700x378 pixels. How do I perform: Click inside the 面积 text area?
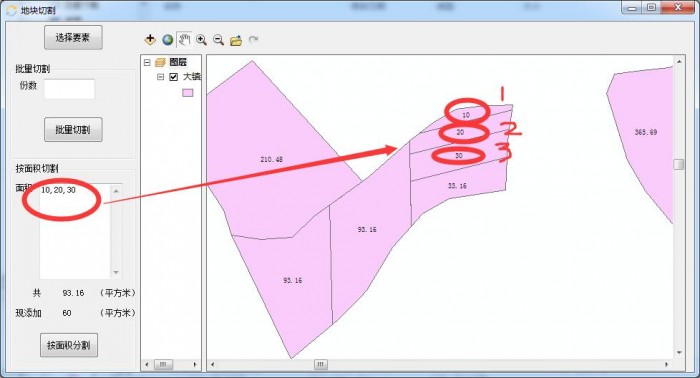coord(75,231)
